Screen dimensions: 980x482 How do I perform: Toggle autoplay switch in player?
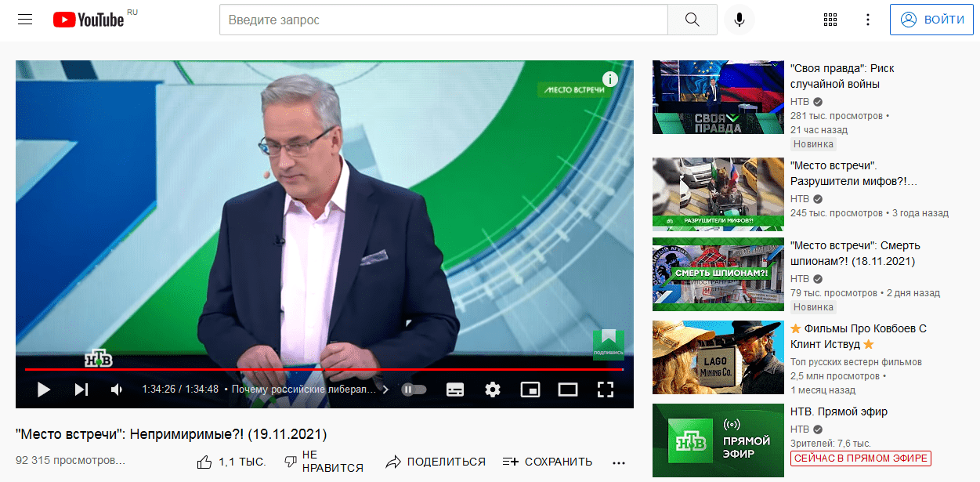[x=414, y=389]
